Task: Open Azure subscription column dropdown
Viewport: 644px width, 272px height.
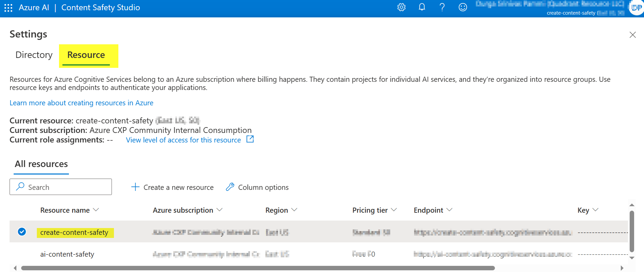Action: click(x=219, y=210)
